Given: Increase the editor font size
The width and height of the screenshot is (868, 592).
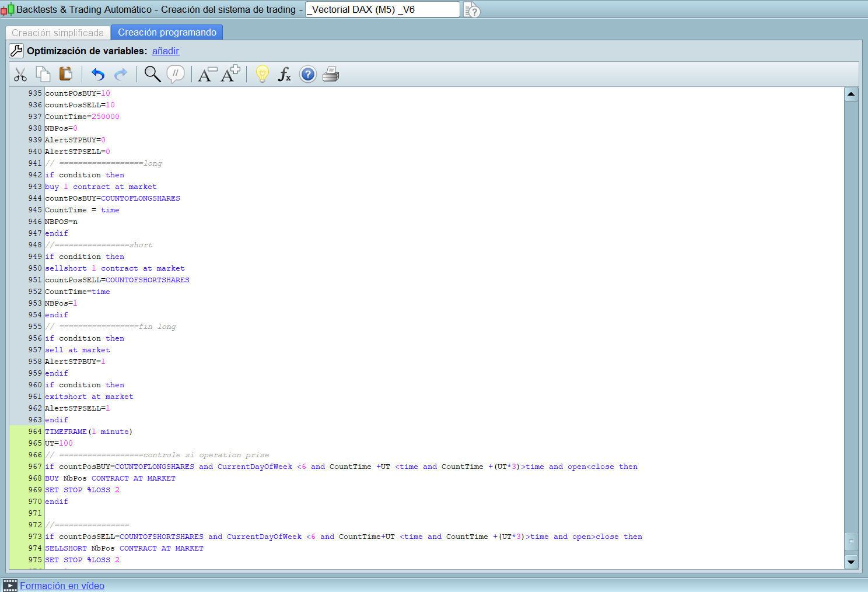Looking at the screenshot, I should (230, 74).
